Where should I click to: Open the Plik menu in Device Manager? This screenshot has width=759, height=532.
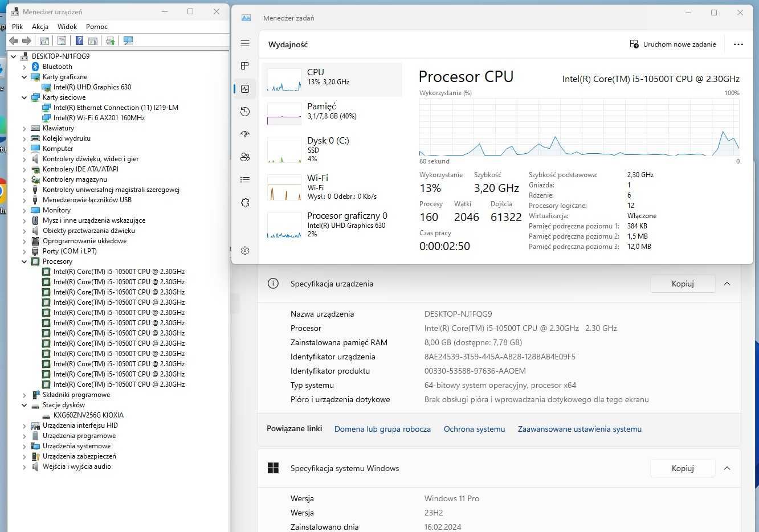[x=17, y=27]
